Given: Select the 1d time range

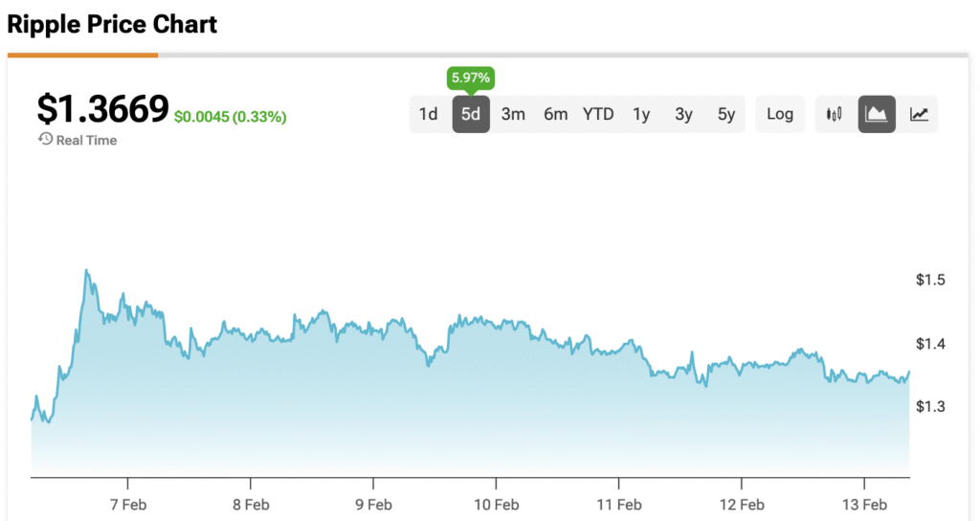Looking at the screenshot, I should 428,114.
